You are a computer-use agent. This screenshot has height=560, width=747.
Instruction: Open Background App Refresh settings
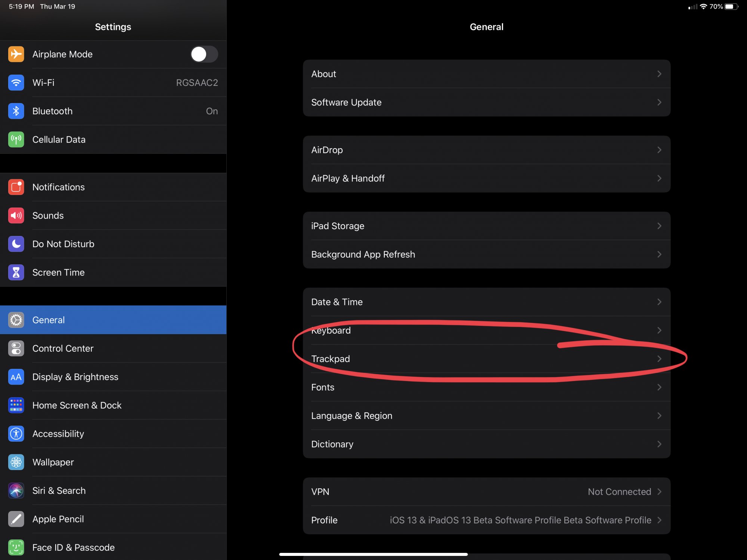coord(487,254)
